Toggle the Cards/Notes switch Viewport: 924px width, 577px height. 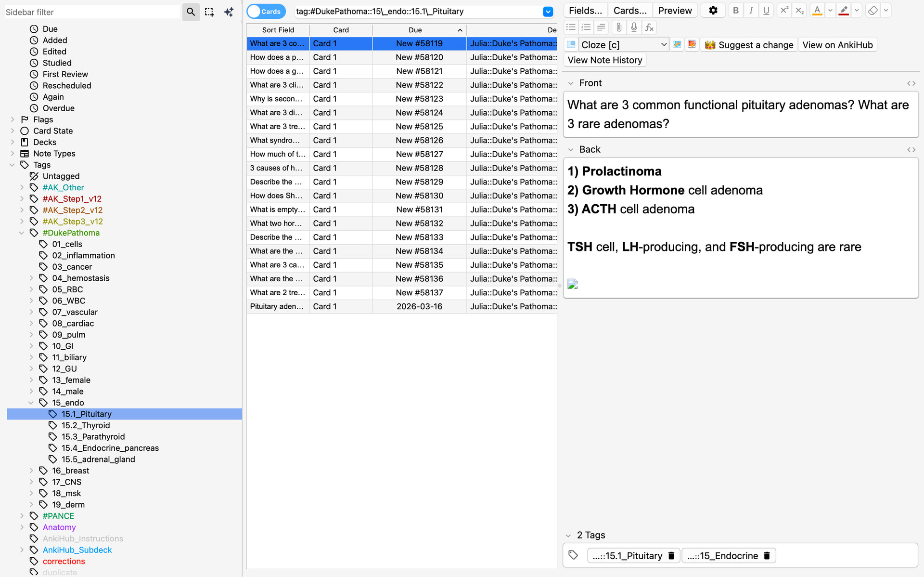pos(266,12)
